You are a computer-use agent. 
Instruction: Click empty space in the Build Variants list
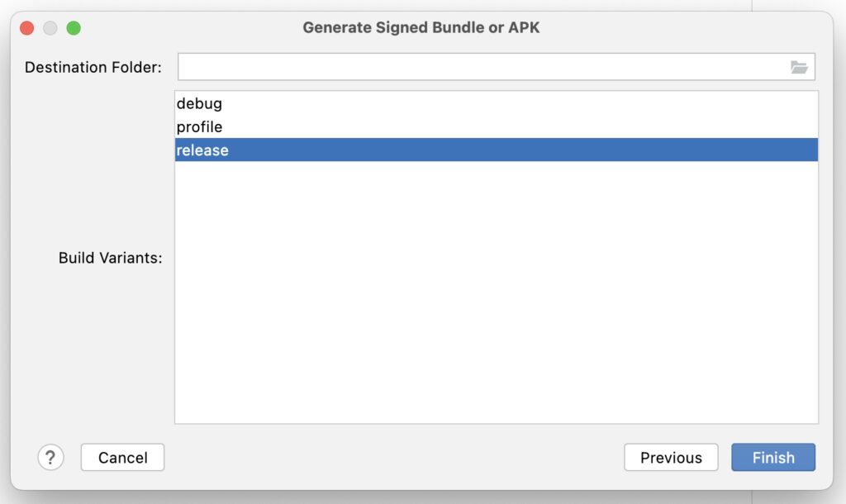tap(497, 292)
